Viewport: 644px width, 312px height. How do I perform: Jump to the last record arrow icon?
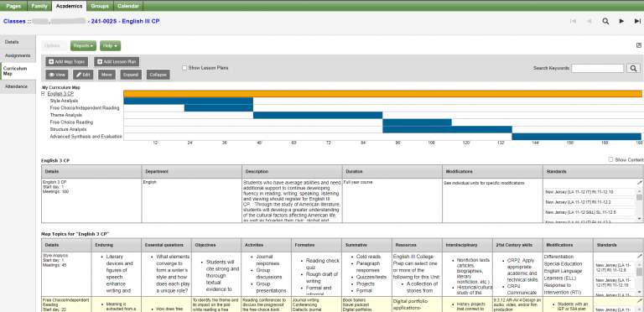pos(637,21)
